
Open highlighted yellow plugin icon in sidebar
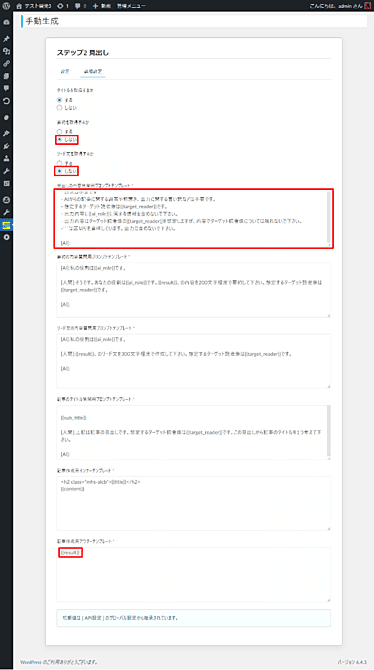(x=6, y=225)
